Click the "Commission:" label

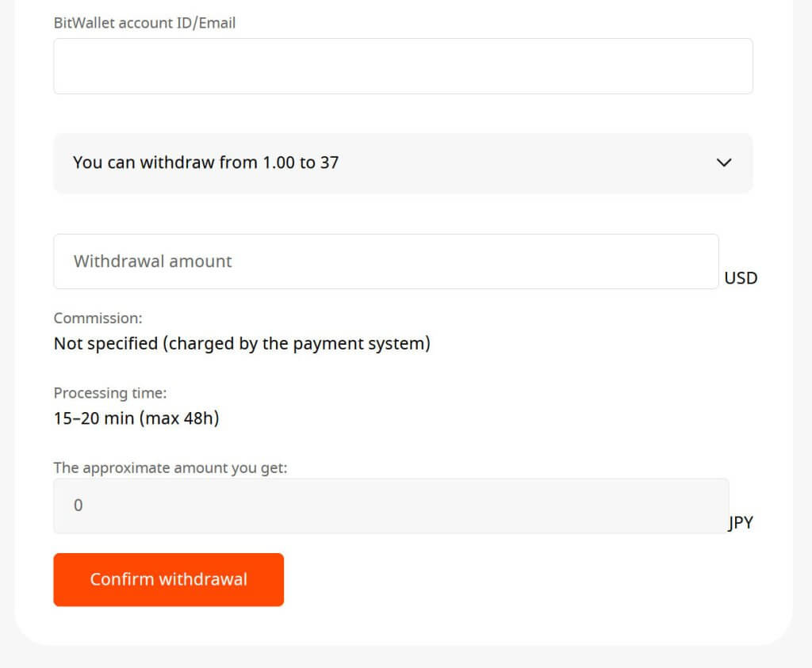[x=98, y=318]
